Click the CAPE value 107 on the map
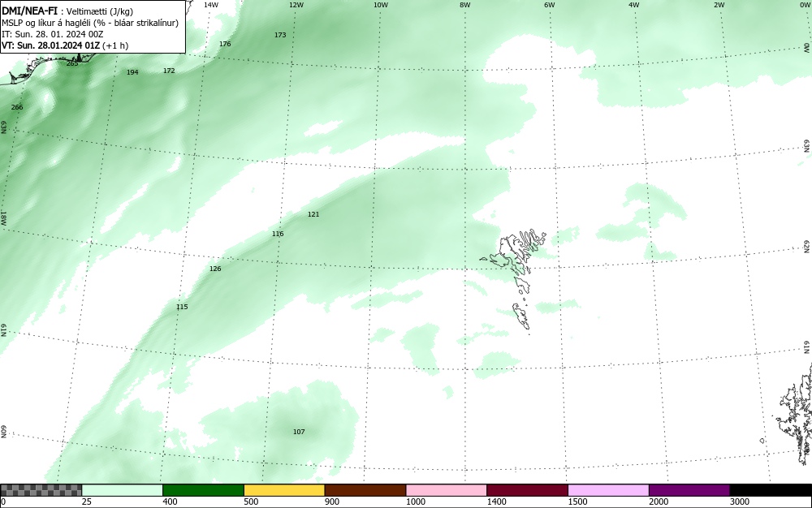 click(299, 432)
